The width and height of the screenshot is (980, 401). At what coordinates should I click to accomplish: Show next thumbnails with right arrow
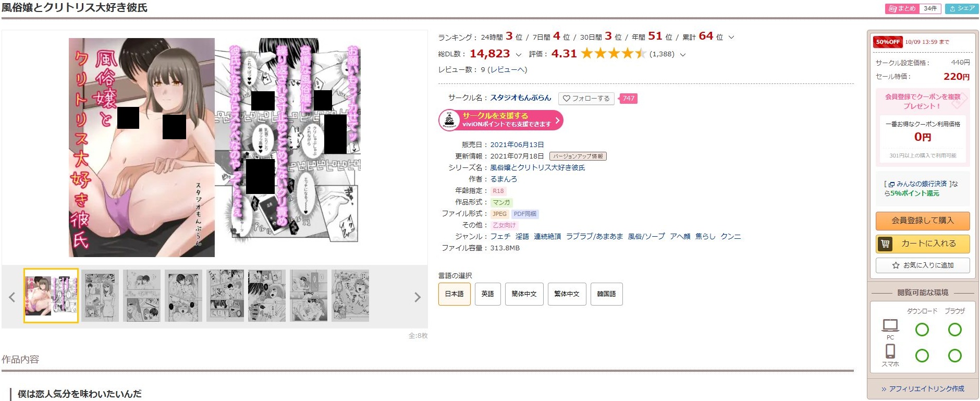tap(417, 297)
